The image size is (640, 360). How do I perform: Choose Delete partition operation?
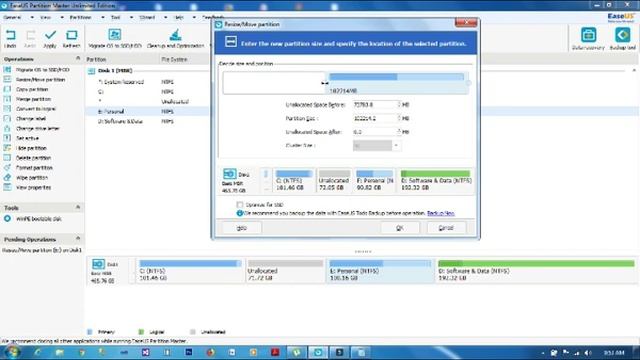point(33,158)
